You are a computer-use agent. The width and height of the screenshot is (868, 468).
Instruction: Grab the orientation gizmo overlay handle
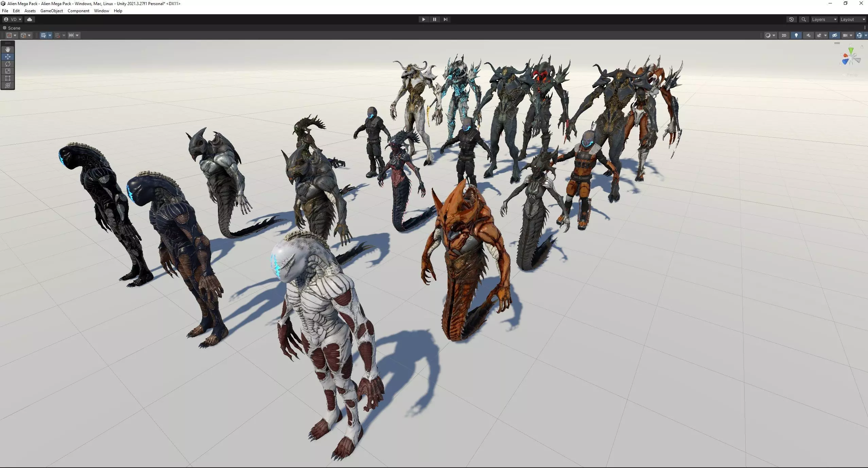tap(837, 43)
